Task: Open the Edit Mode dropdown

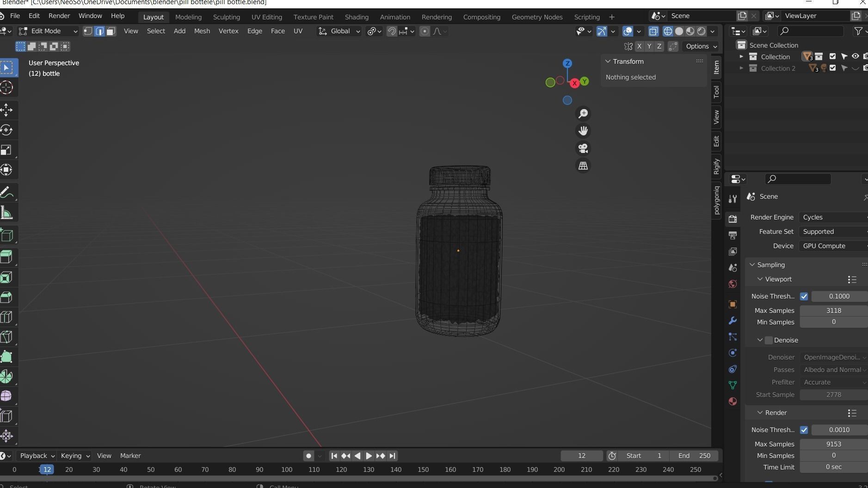Action: coord(48,31)
